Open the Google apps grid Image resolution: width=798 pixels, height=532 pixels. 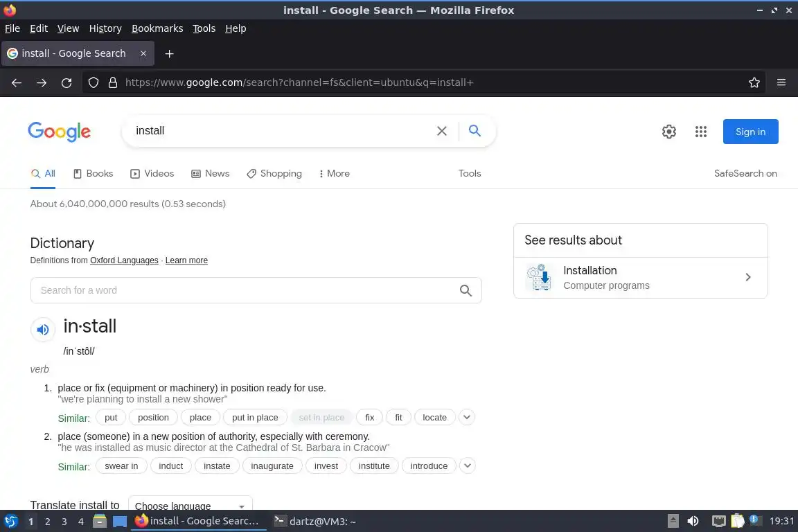pos(701,132)
